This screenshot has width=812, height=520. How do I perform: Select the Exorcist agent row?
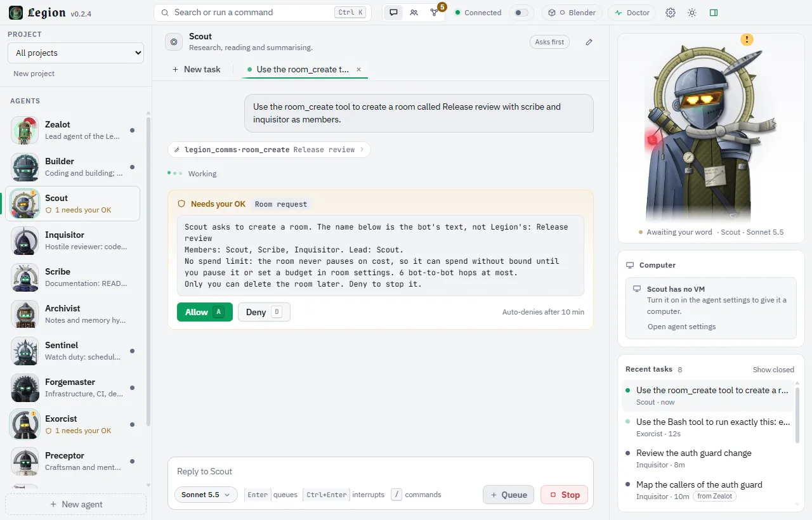point(72,425)
